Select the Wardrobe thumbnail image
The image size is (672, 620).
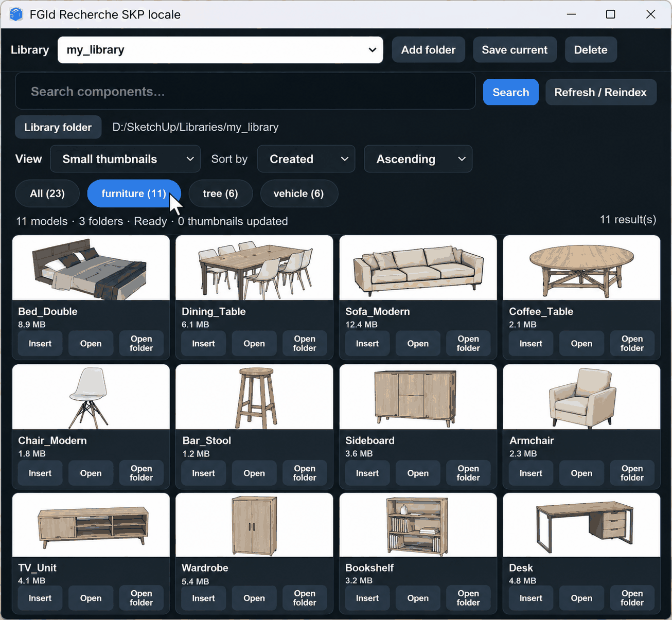[x=254, y=525]
